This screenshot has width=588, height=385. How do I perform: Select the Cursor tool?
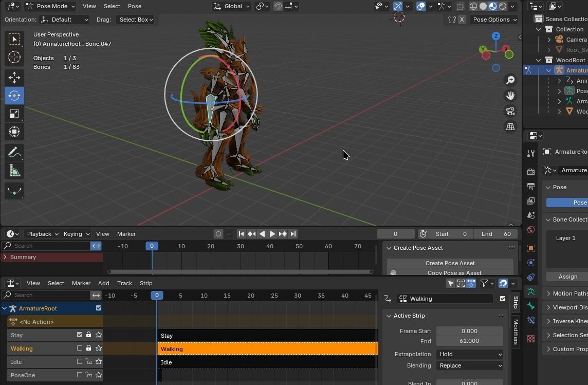tap(14, 57)
